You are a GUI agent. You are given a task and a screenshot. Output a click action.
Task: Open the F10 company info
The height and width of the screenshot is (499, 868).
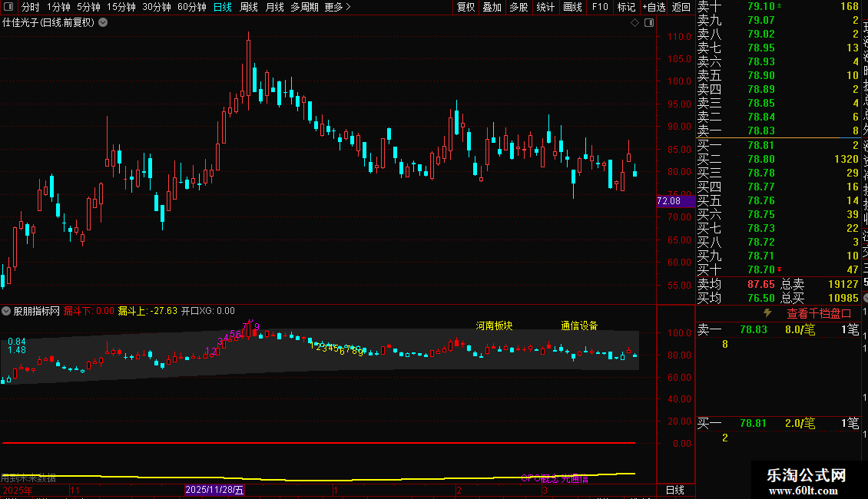(600, 7)
